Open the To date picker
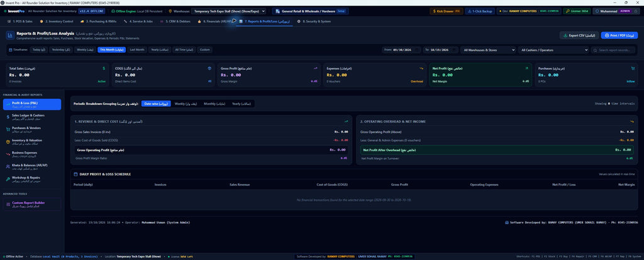This screenshot has height=260, width=644. pyautogui.click(x=440, y=50)
